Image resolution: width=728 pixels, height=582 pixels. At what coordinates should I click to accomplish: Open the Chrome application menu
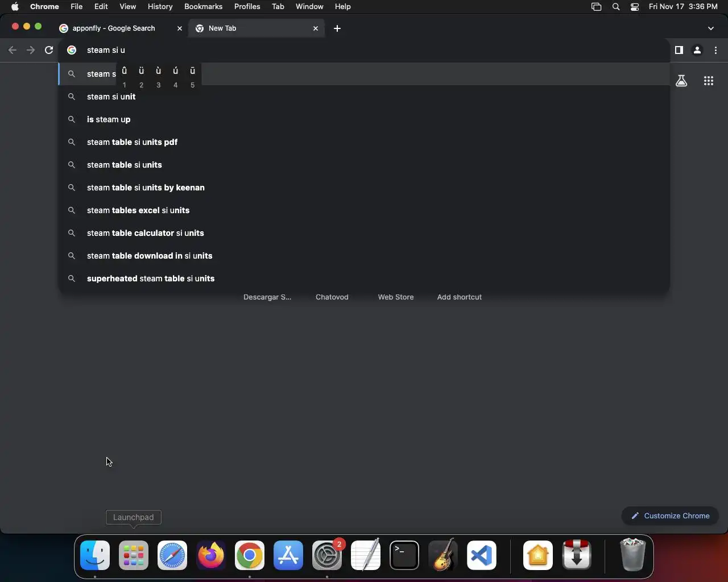coord(44,7)
